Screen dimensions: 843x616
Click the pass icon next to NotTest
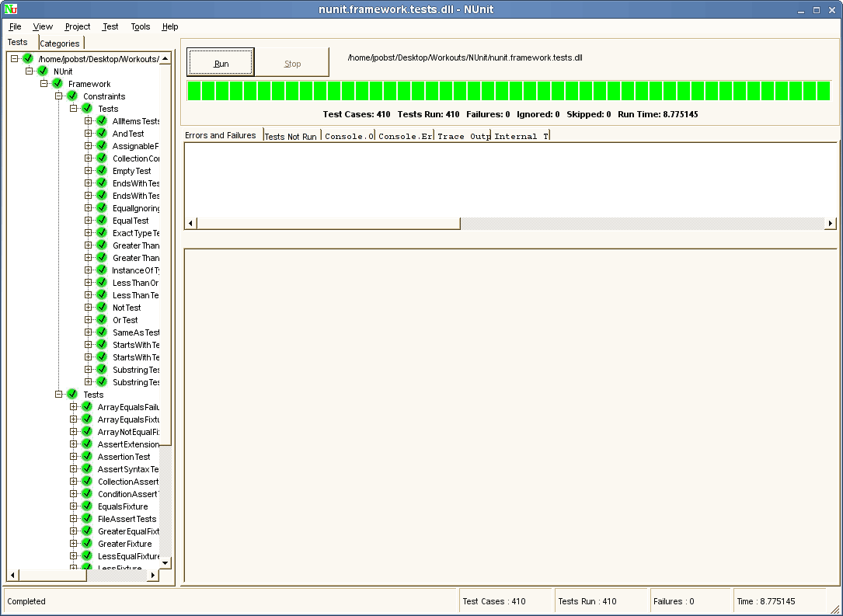[102, 307]
